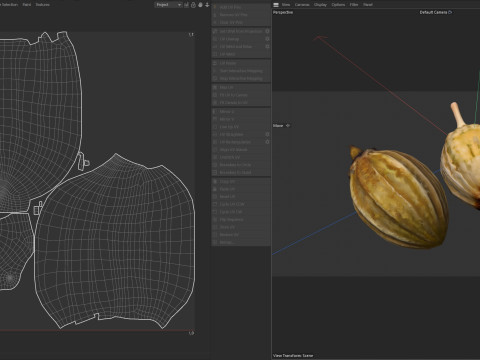This screenshot has width=480, height=360.
Task: Open the Paint menu in UV editor
Action: [27, 5]
